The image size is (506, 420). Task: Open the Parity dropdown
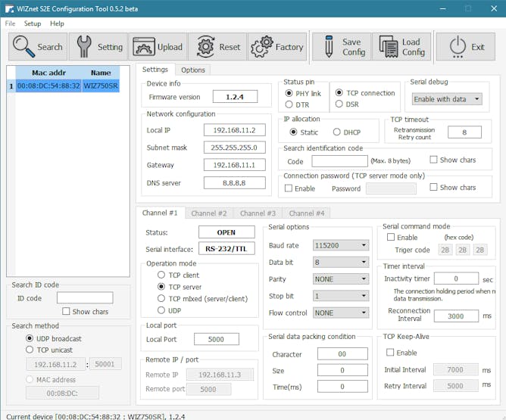(x=341, y=278)
